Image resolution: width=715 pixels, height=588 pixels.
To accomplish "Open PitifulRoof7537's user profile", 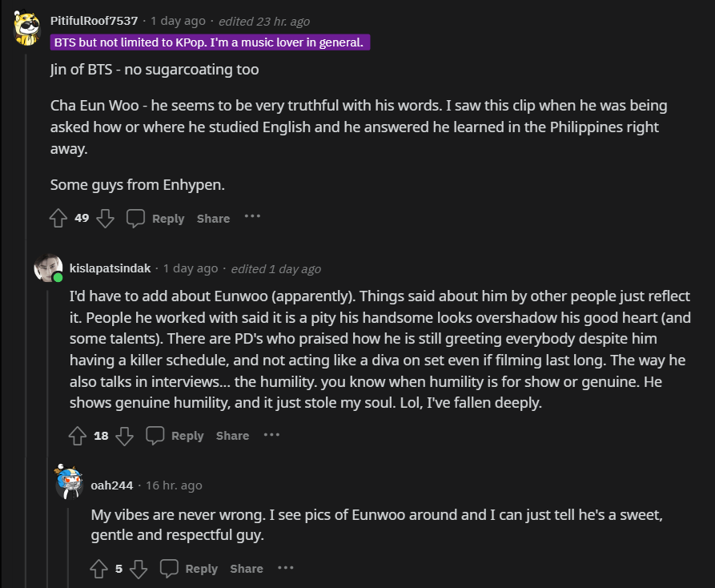I will pos(94,21).
